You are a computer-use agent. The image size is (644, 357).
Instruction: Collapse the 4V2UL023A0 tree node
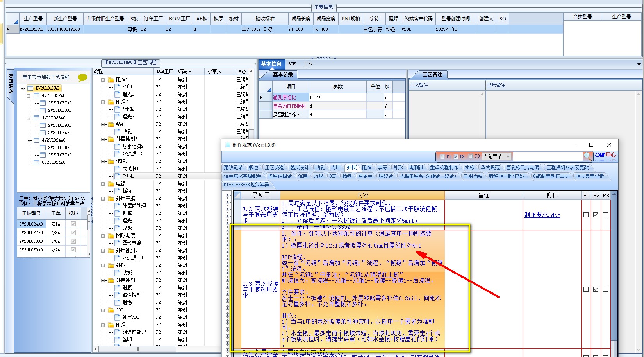[x=29, y=118]
